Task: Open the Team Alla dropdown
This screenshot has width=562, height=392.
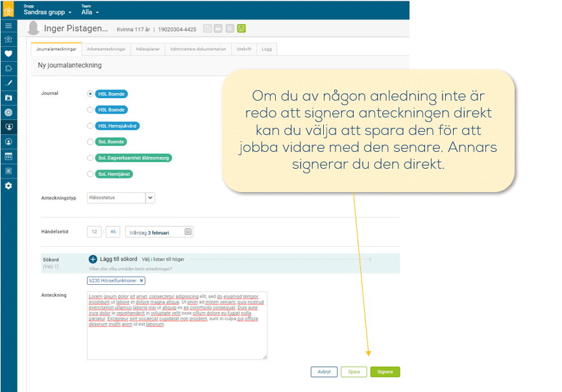Action: (90, 12)
